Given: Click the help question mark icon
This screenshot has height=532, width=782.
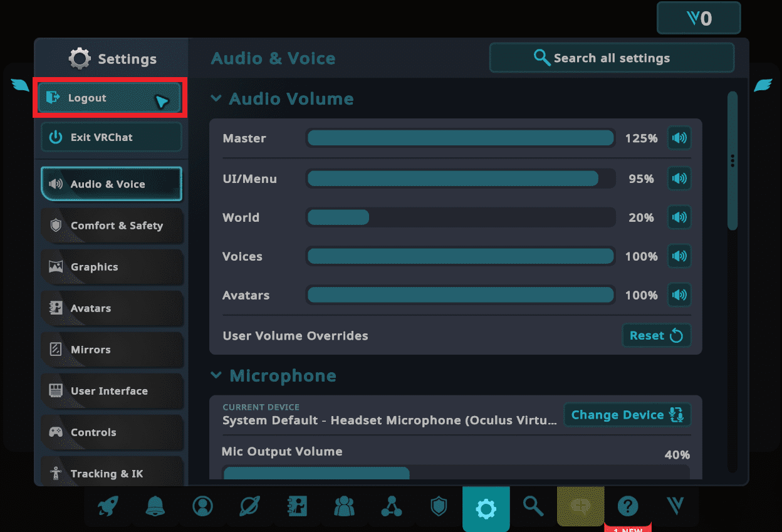Looking at the screenshot, I should pyautogui.click(x=627, y=506).
